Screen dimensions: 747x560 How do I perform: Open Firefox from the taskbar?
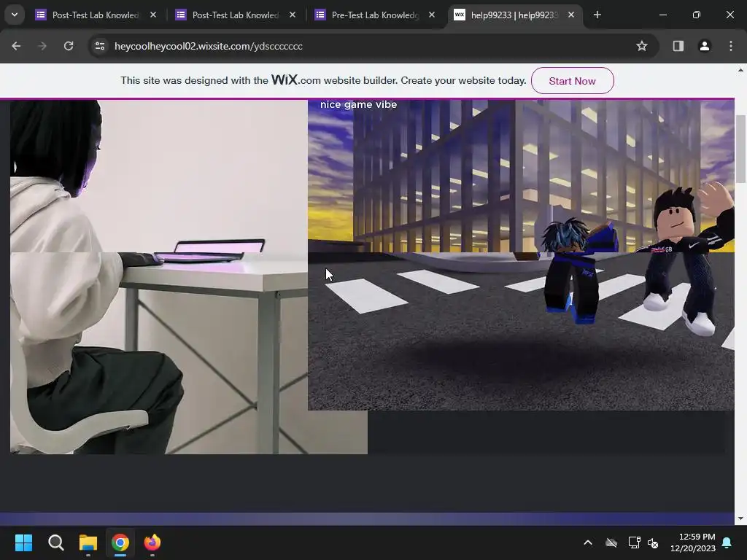click(x=152, y=542)
